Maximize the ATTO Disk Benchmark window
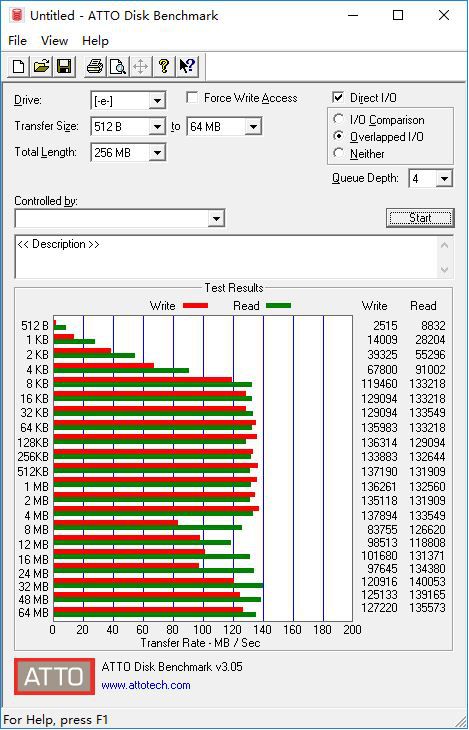 [398, 15]
